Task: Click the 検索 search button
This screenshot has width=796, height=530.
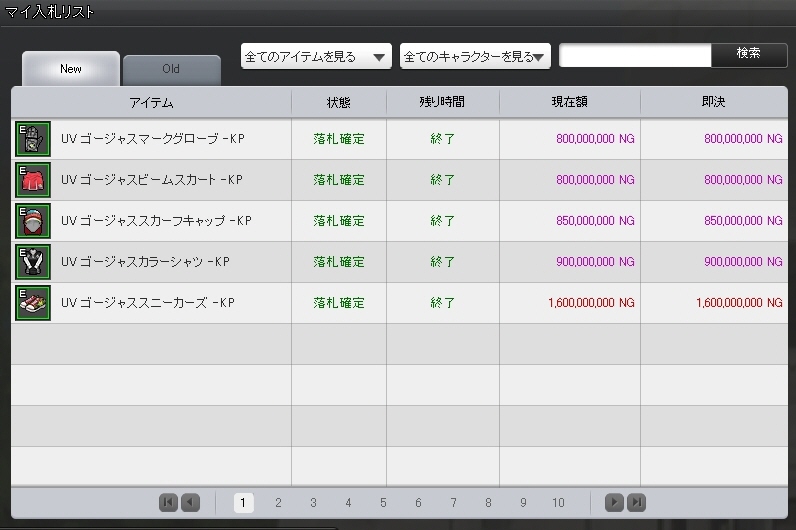Action: 749,54
